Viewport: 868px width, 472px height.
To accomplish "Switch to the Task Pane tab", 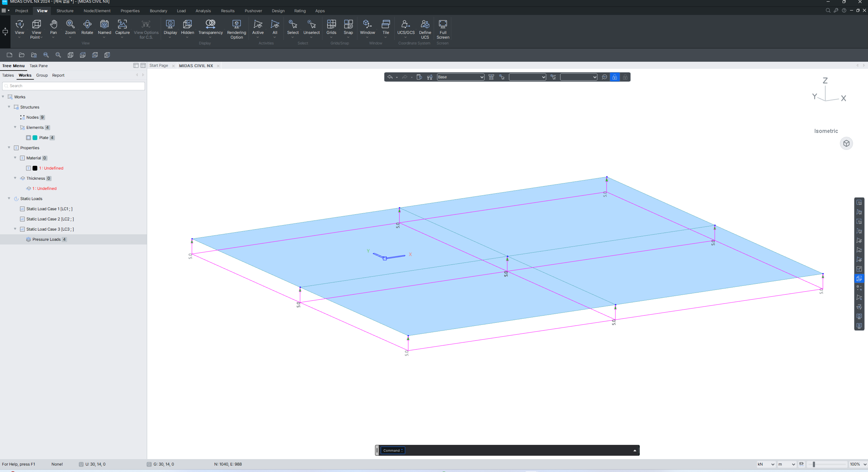I will (38, 66).
